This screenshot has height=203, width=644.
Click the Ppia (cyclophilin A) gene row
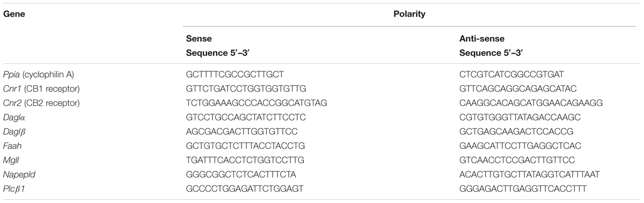click(x=322, y=73)
